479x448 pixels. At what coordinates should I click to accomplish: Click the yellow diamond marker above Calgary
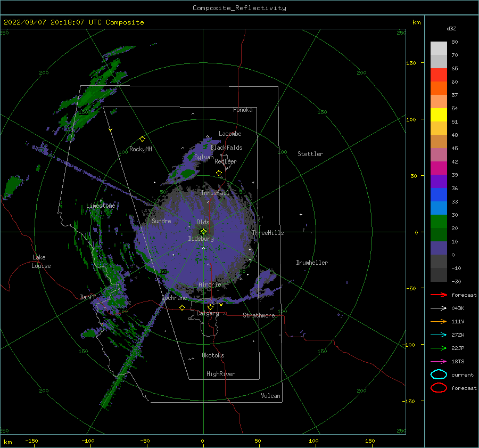coord(210,307)
